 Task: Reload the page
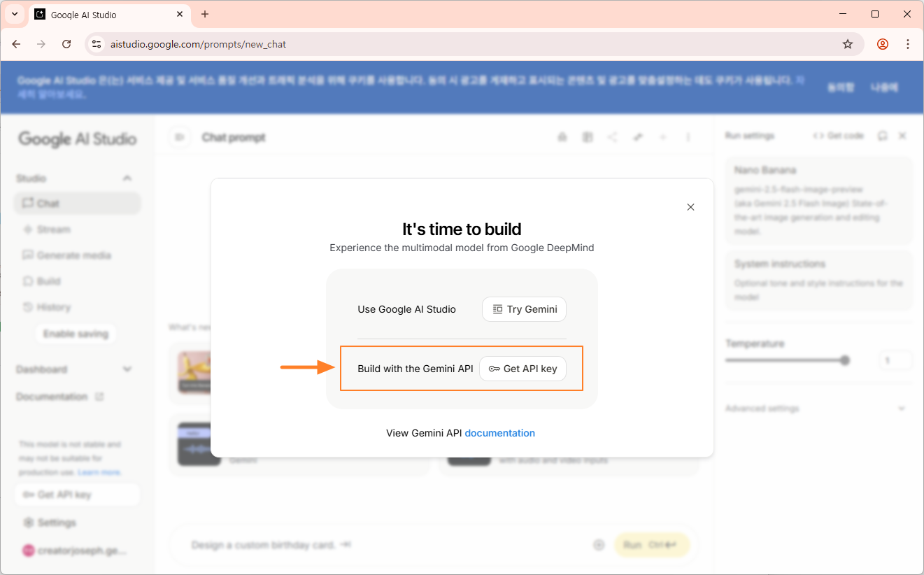tap(66, 44)
